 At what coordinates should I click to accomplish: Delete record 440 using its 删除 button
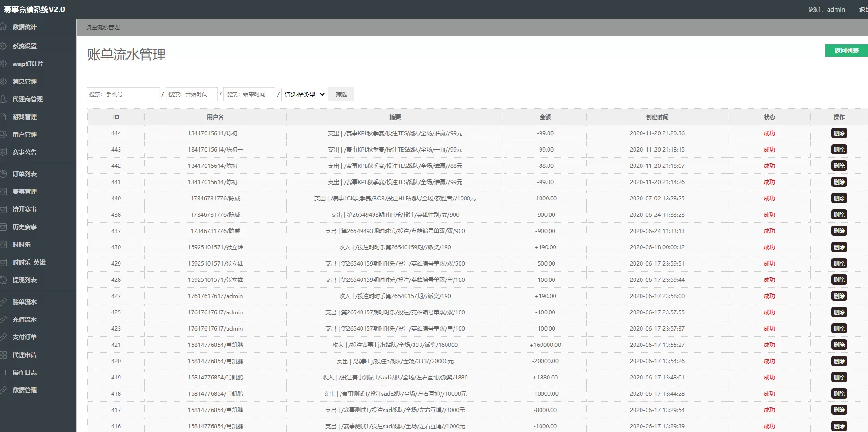coord(839,198)
